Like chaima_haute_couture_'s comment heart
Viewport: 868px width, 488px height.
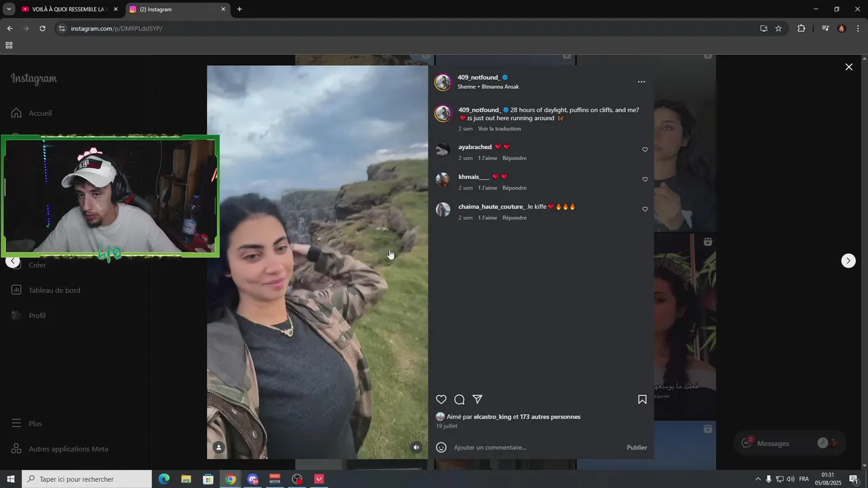click(645, 209)
